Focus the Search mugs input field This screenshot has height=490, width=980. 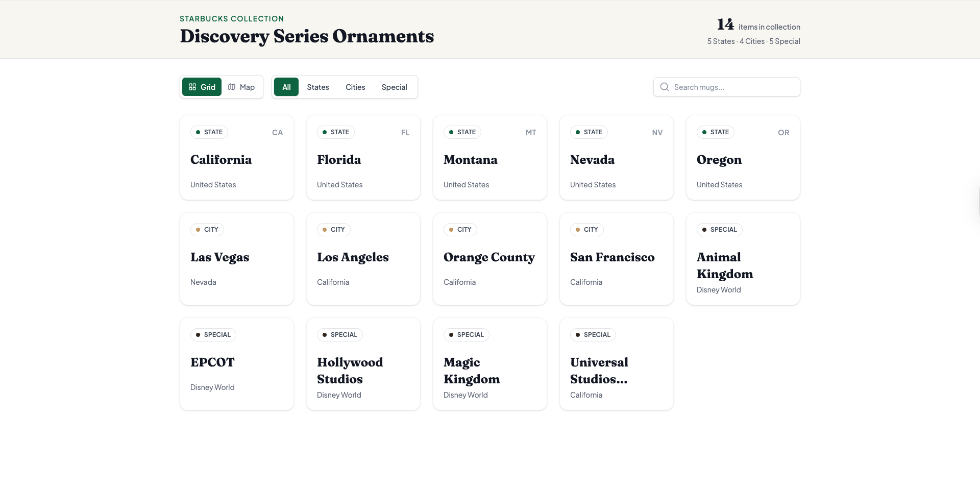coord(732,87)
